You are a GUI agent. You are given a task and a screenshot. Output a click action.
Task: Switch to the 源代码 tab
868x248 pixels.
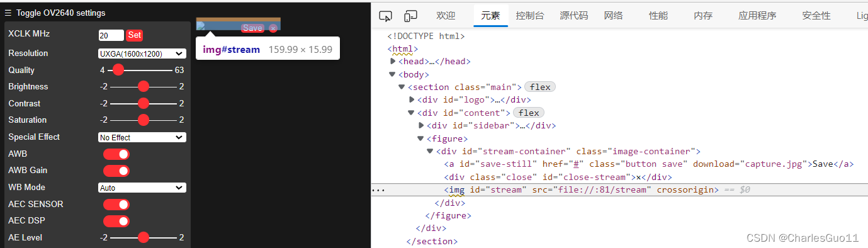(x=574, y=16)
